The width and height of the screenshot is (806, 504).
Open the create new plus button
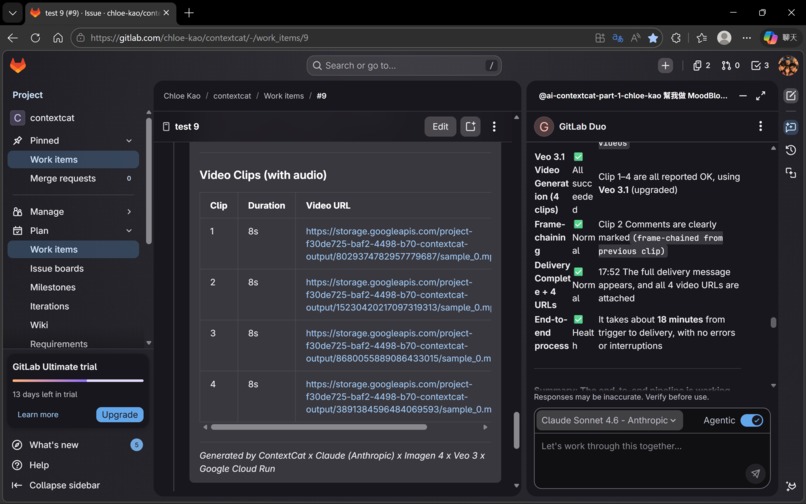[665, 65]
